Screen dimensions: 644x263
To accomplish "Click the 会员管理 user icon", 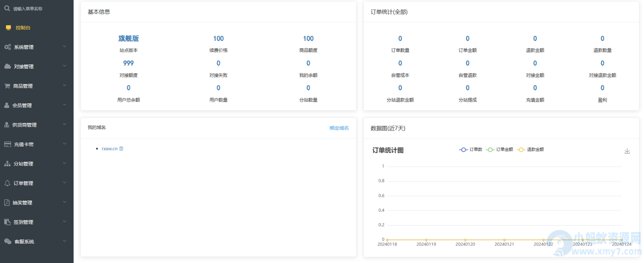I will click(x=7, y=105).
